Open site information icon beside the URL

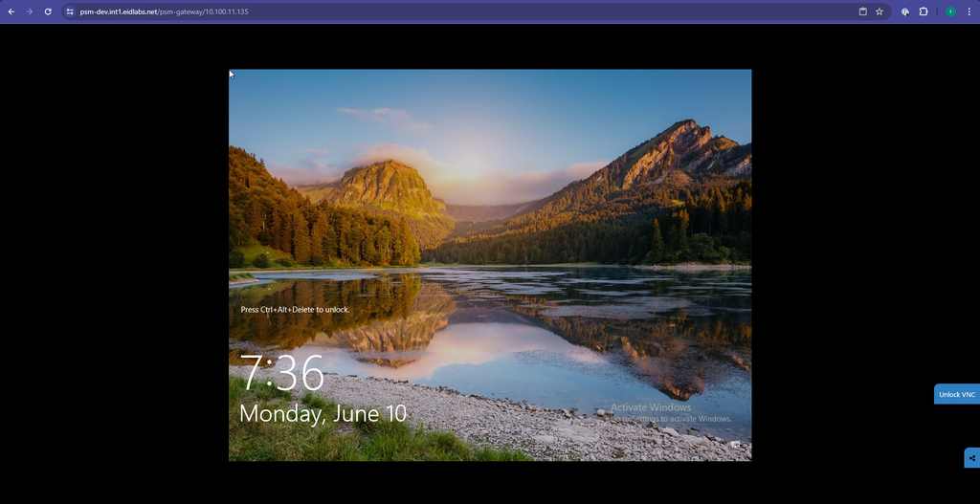(70, 11)
